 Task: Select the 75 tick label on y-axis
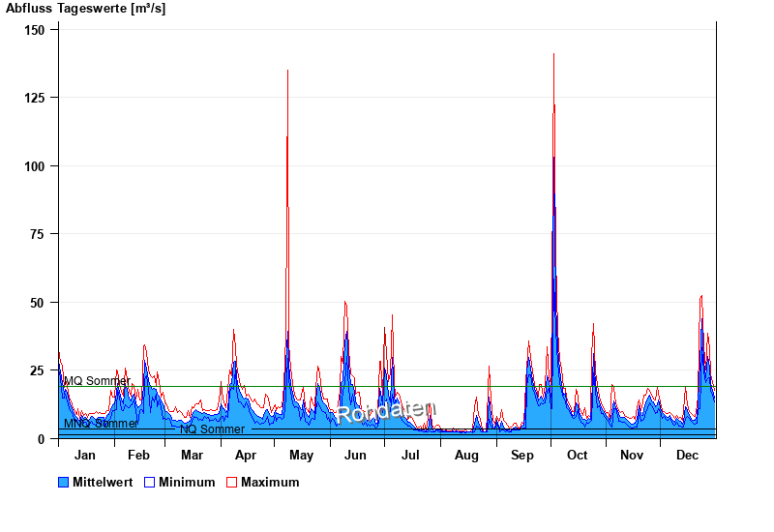pos(38,234)
